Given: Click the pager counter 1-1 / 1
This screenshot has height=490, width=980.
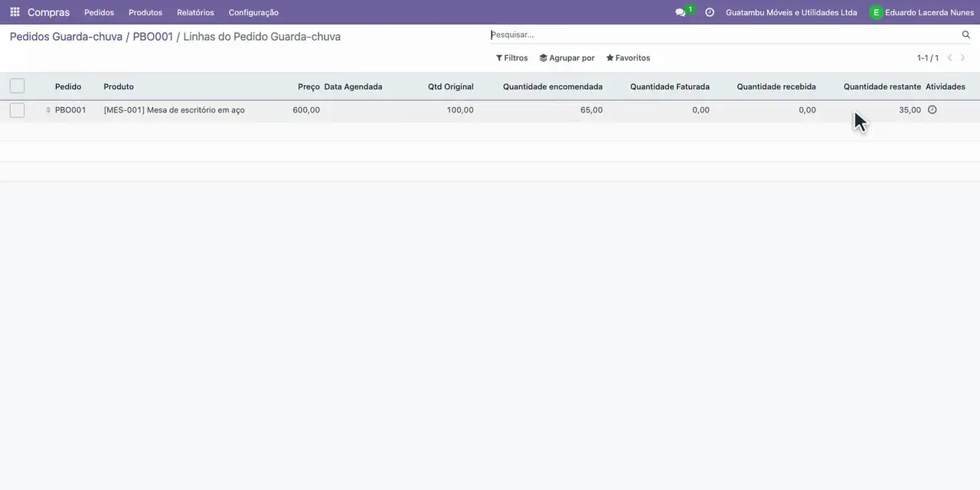Looking at the screenshot, I should point(928,58).
